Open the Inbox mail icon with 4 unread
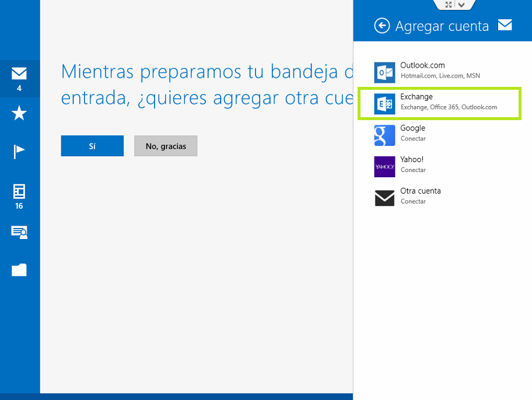This screenshot has width=532, height=400. [x=19, y=79]
